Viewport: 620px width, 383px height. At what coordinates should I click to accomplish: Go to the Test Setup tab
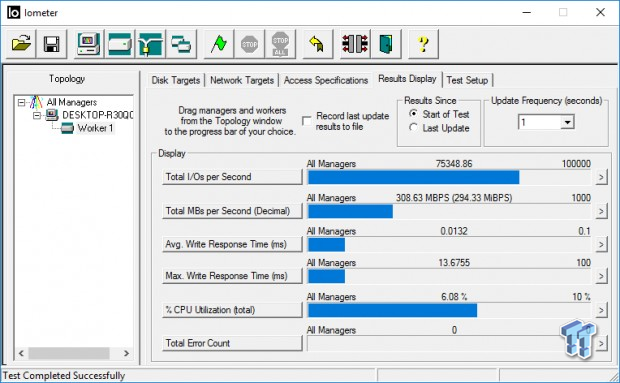tap(467, 80)
